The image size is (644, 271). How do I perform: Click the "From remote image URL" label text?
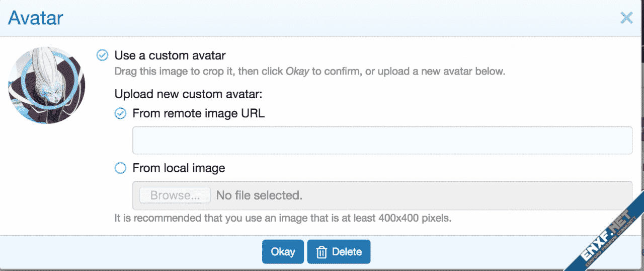point(198,113)
